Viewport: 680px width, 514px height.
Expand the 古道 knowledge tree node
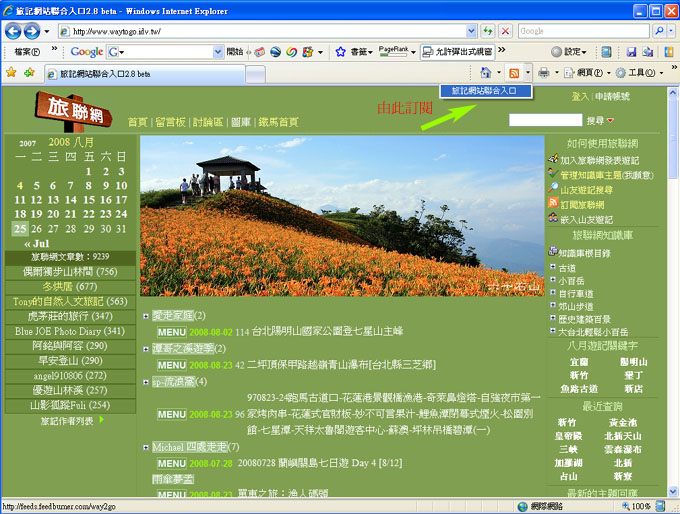pyautogui.click(x=553, y=268)
